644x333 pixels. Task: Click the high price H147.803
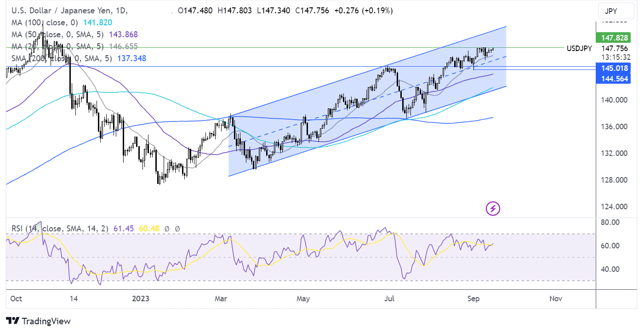[234, 11]
